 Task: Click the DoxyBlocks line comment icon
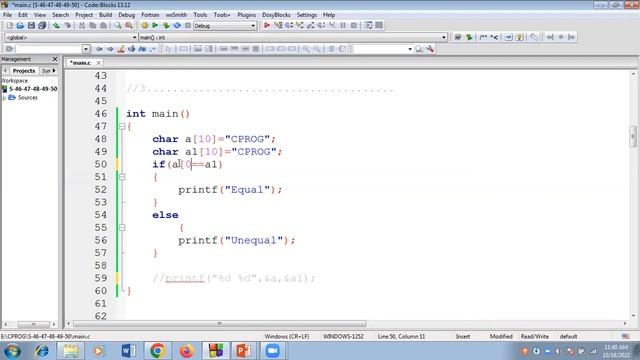494,37
